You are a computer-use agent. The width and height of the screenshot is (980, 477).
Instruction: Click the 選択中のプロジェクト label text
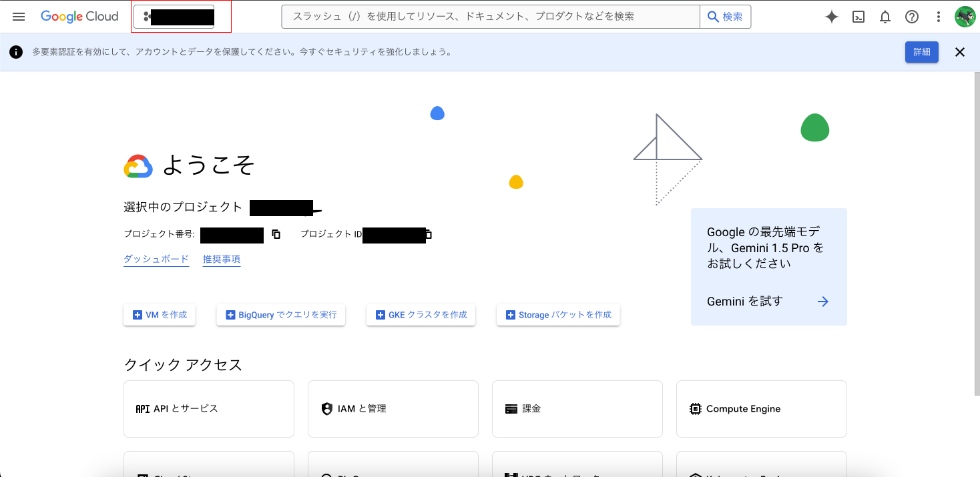click(x=183, y=207)
